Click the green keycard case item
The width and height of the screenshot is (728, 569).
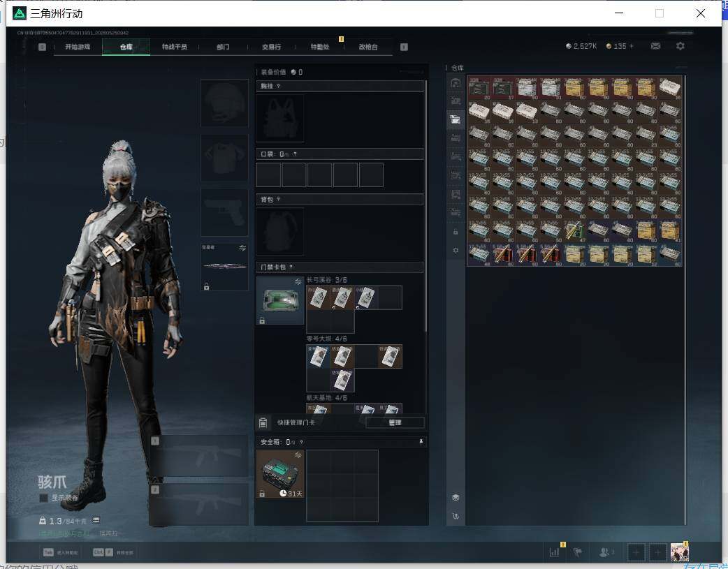click(280, 301)
